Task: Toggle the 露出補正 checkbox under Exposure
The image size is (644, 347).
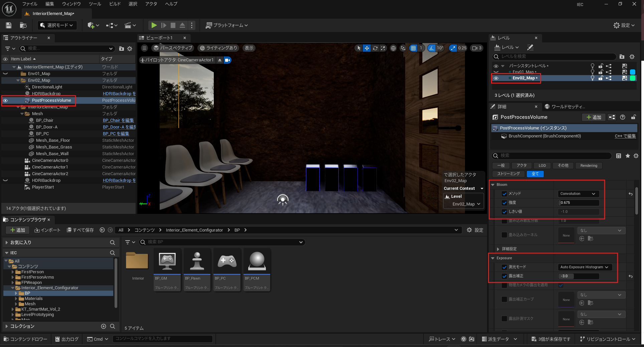Action: 504,276
